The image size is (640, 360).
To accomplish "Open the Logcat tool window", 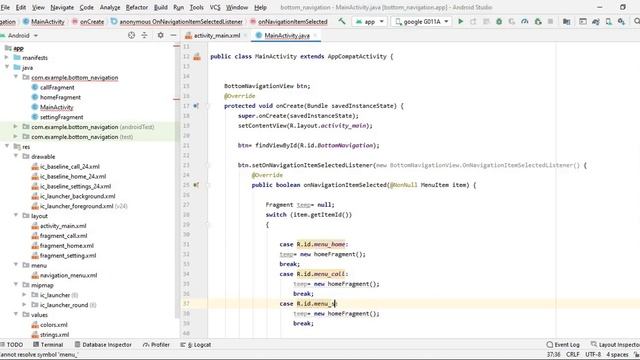I will point(196,345).
